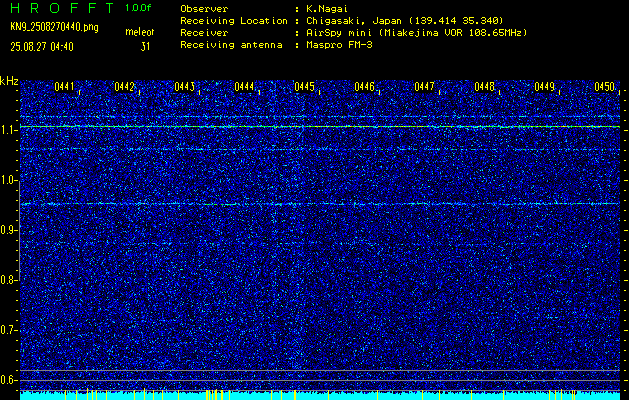Click the 0449 time marker
Screen dimensions: 629x400
click(544, 87)
